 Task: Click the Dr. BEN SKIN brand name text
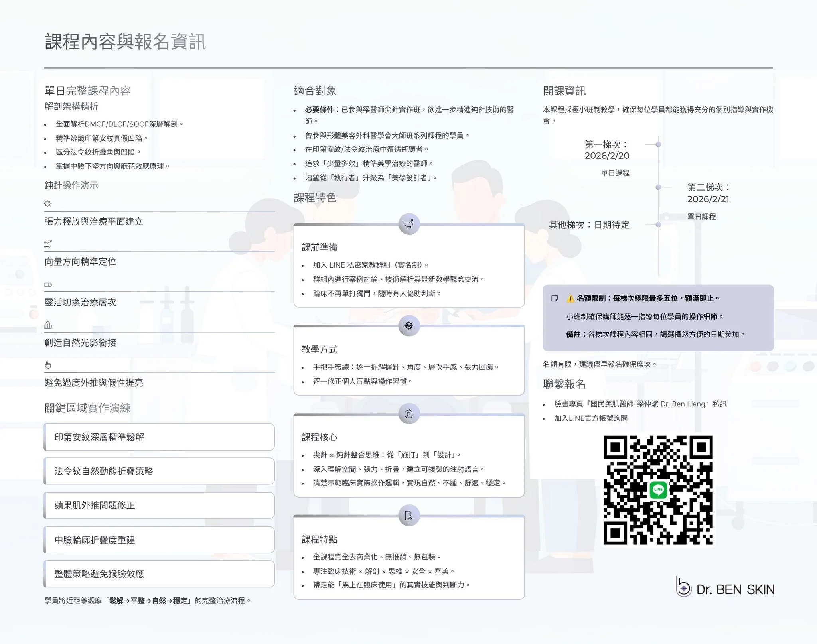pos(736,589)
